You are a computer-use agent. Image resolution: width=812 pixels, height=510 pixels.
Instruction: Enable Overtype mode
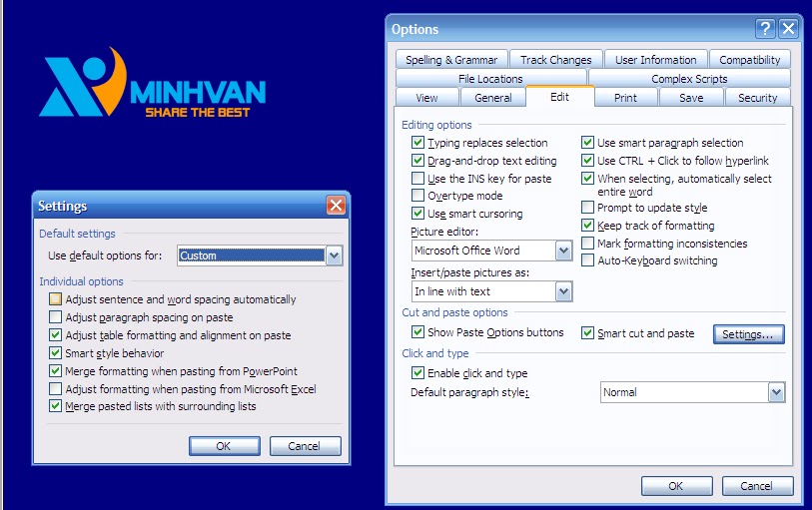coord(417,196)
